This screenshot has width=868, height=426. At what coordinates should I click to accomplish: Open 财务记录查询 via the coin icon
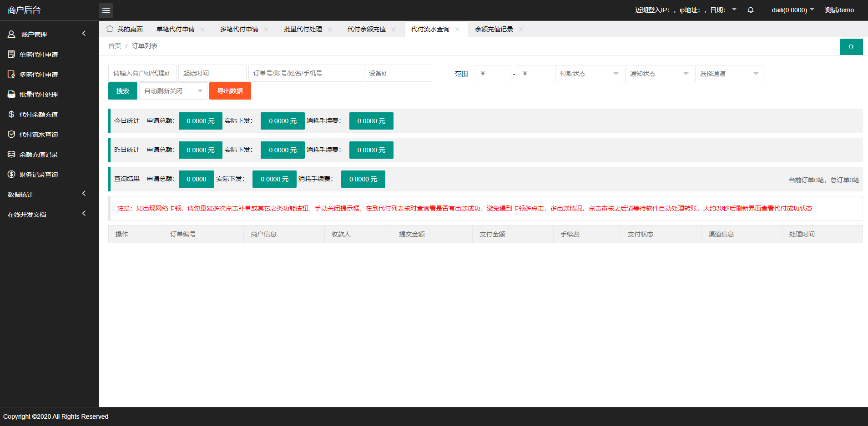(x=11, y=174)
